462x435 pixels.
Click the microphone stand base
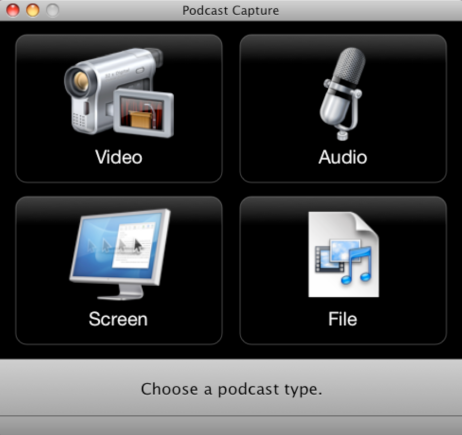[342, 135]
